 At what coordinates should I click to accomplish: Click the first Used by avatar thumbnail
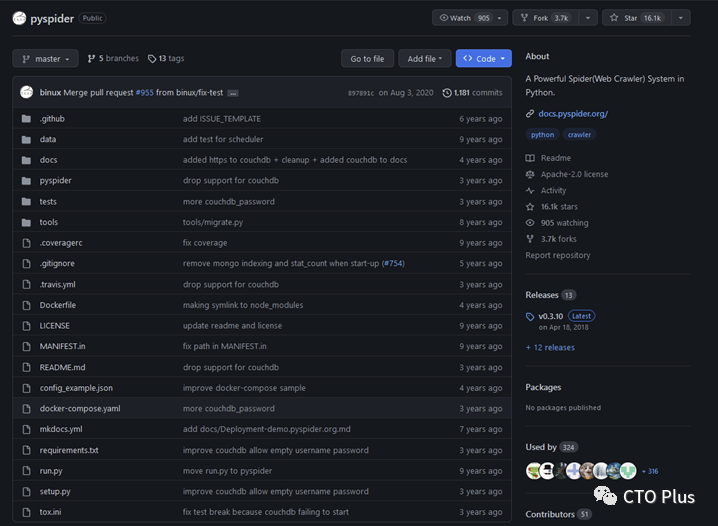(534, 471)
